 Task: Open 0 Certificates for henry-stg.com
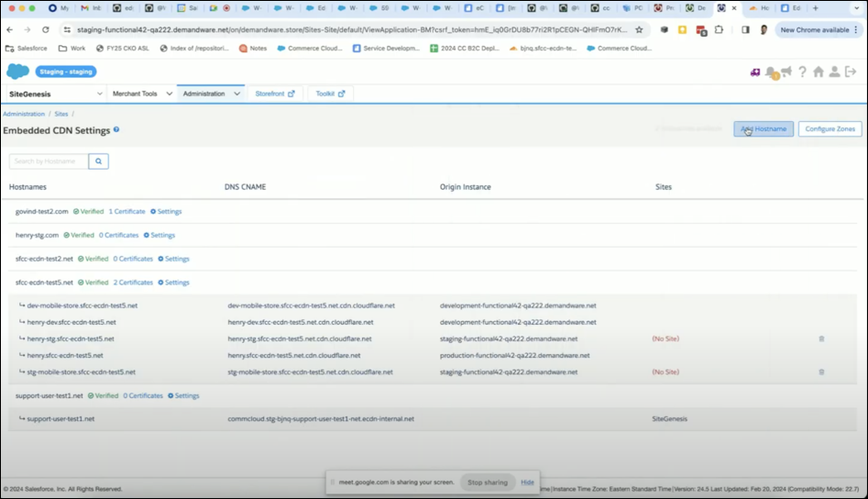[x=118, y=236]
